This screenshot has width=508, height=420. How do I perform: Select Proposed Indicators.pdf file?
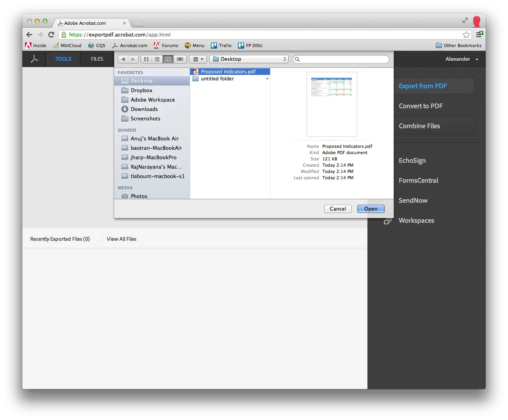[230, 71]
